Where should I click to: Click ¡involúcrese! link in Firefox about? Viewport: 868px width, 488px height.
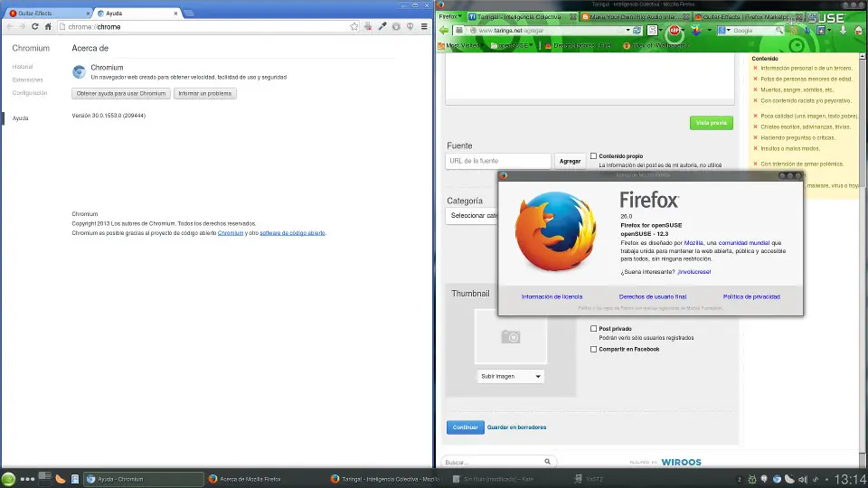coord(694,272)
